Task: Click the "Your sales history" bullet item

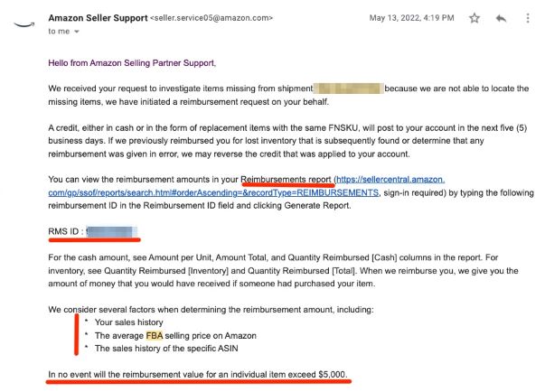Action: tap(129, 322)
